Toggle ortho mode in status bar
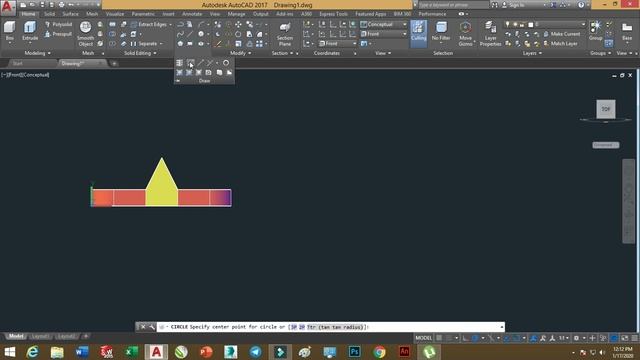The width and height of the screenshot is (640, 360). pyautogui.click(x=465, y=338)
